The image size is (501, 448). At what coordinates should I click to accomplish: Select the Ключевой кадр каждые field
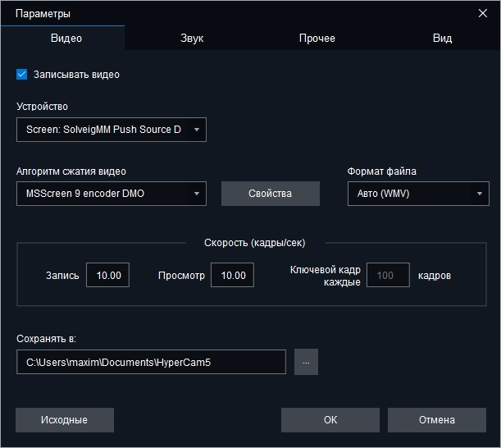(388, 275)
